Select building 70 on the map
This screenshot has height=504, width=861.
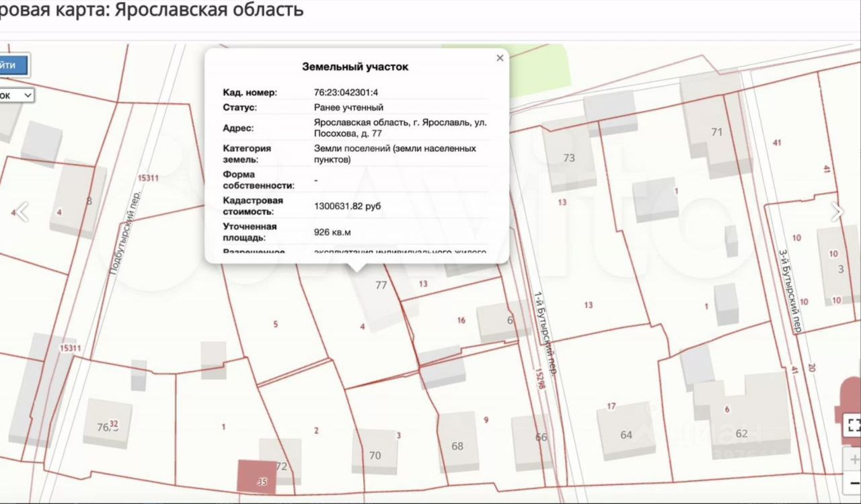(x=375, y=455)
